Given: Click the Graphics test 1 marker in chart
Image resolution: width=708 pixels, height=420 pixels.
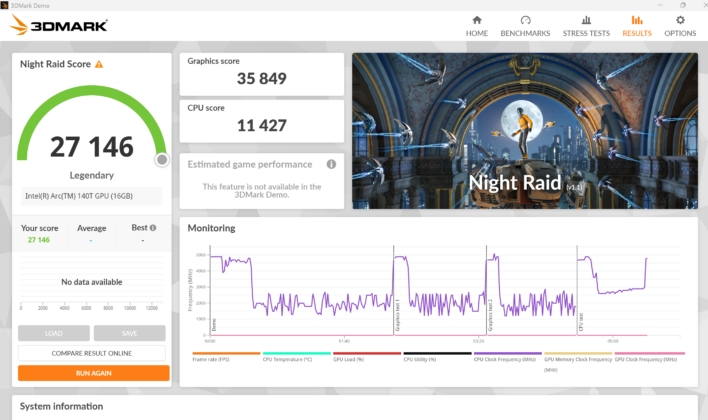Looking at the screenshot, I should click(x=398, y=315).
